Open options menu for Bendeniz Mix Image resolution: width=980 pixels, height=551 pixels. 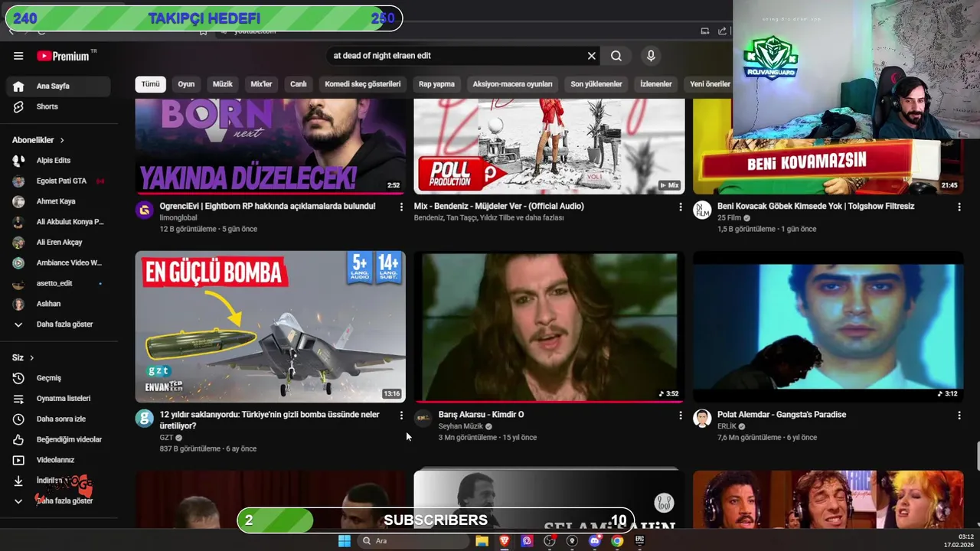tap(680, 207)
